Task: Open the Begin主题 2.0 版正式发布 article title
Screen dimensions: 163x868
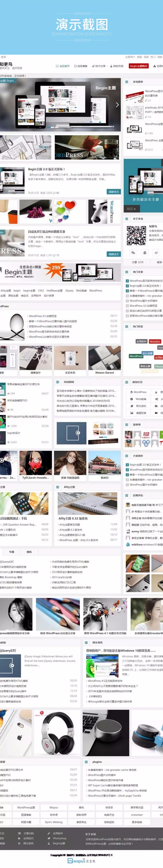Action: pos(47,169)
